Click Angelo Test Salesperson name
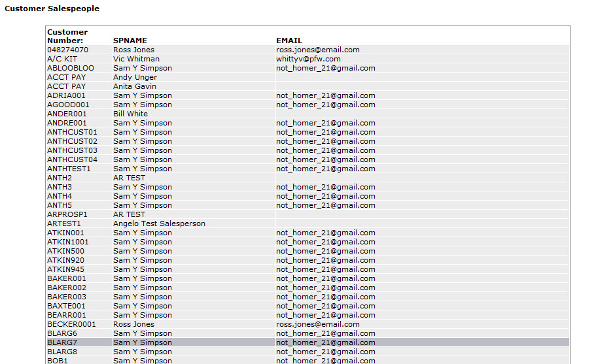This screenshot has height=364, width=613. coord(159,223)
